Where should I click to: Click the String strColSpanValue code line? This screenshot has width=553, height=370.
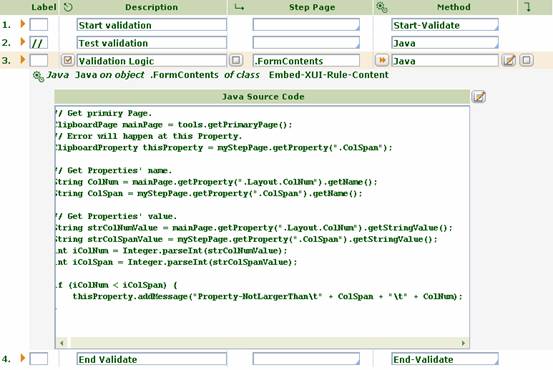click(247, 239)
